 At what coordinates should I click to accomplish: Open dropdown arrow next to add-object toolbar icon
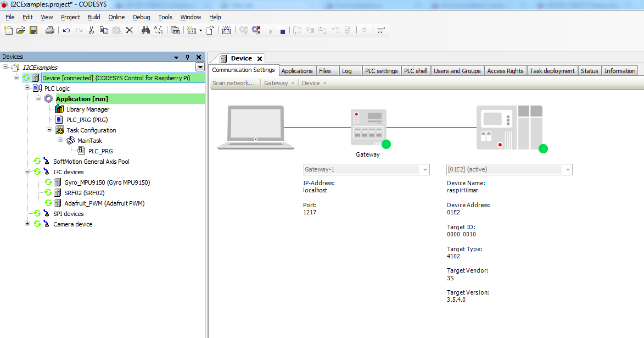(200, 30)
